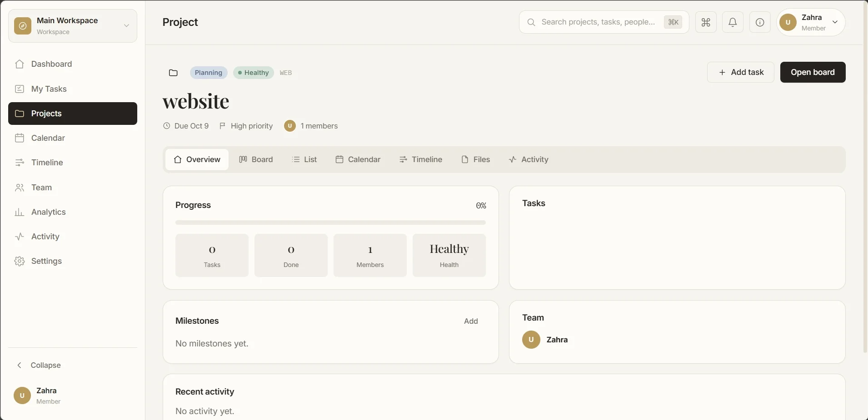Switch to the project Calendar tab
The image size is (868, 420).
point(358,159)
